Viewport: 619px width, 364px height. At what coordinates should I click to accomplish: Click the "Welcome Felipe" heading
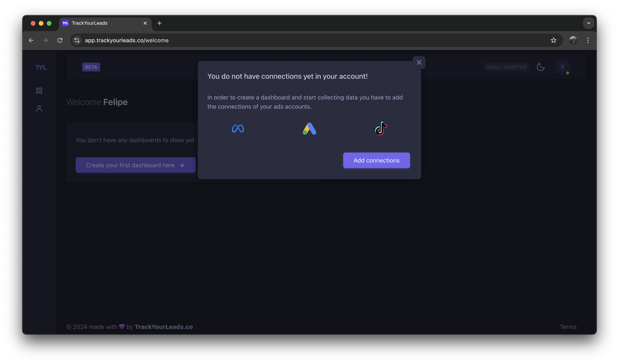pyautogui.click(x=97, y=102)
